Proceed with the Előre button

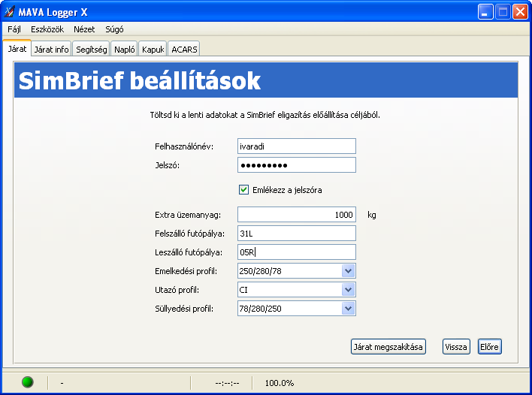point(489,346)
